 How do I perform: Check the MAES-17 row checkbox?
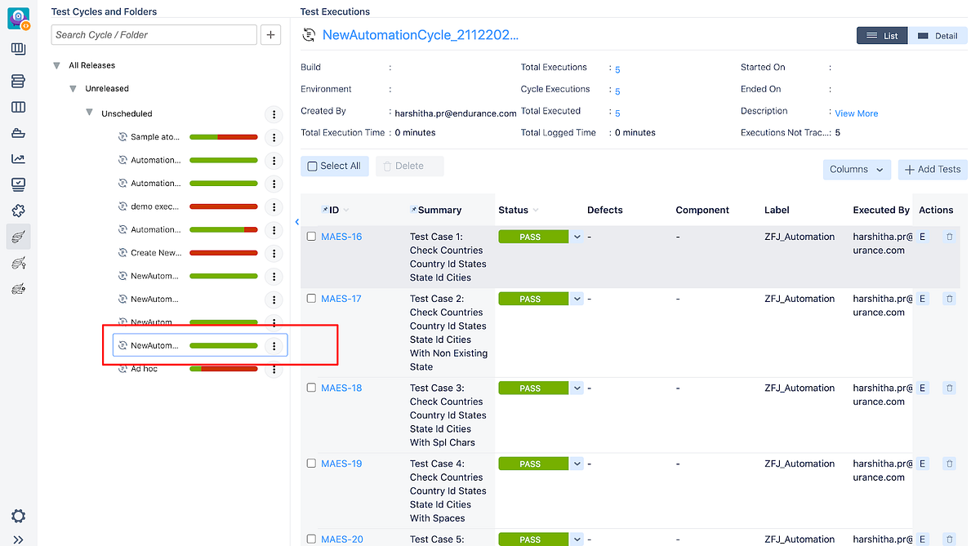tap(311, 299)
